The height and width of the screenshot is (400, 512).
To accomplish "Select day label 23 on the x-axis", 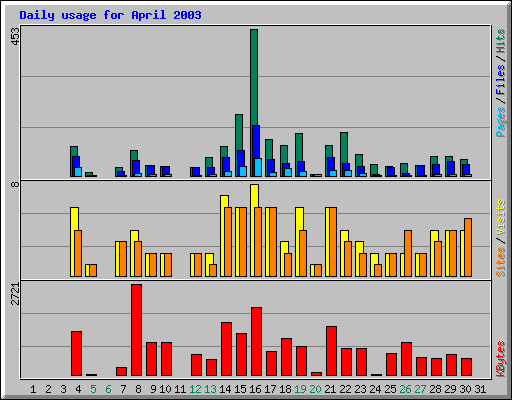I will coord(360,389).
